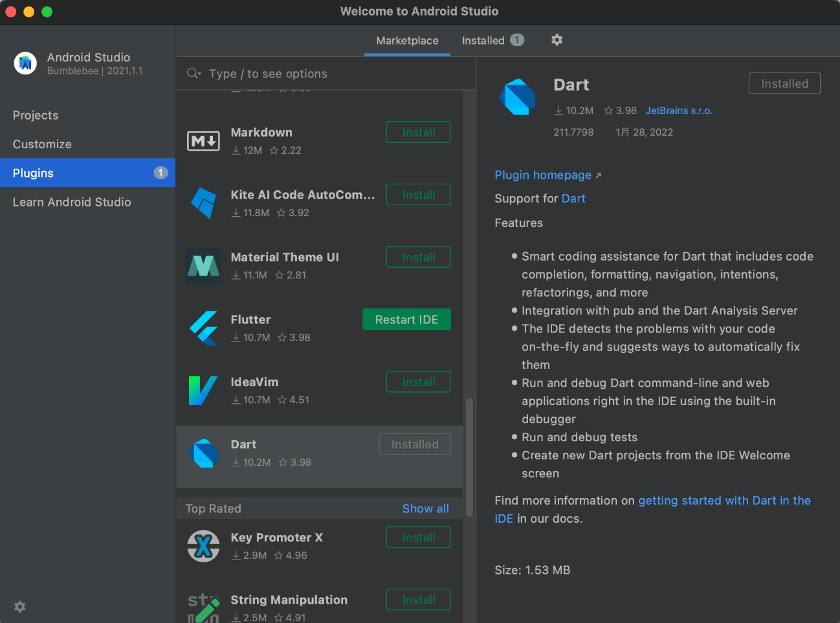840x623 pixels.
Task: Click the Android Studio logo in sidebar
Action: [25, 63]
